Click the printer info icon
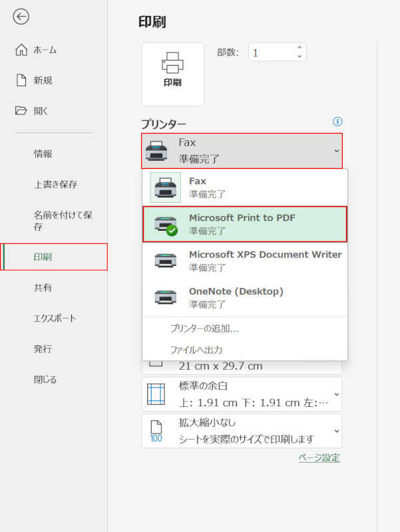400x532 pixels. 337,122
